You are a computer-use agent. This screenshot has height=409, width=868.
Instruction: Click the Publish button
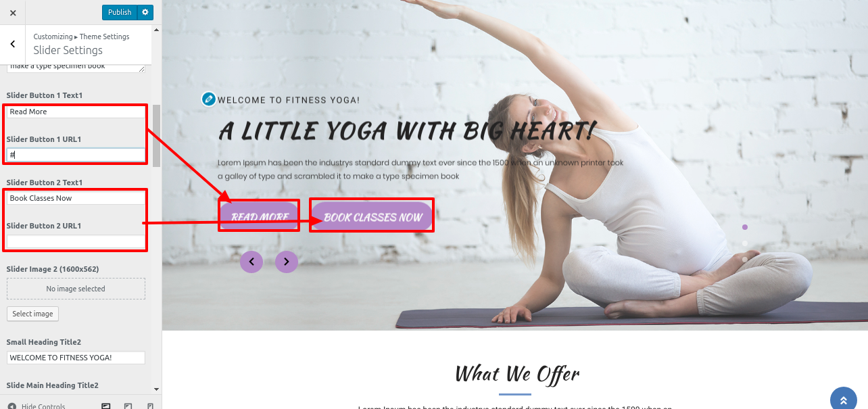tap(120, 12)
